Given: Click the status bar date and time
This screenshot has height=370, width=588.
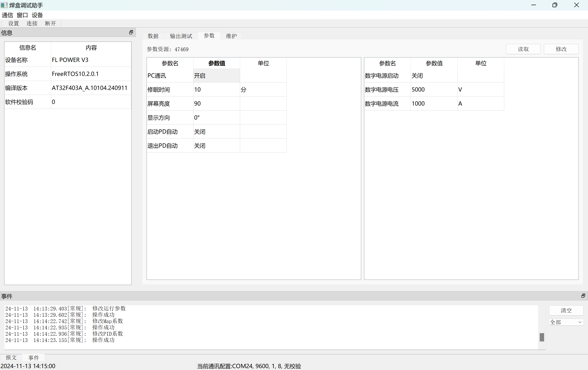Looking at the screenshot, I should (28, 366).
